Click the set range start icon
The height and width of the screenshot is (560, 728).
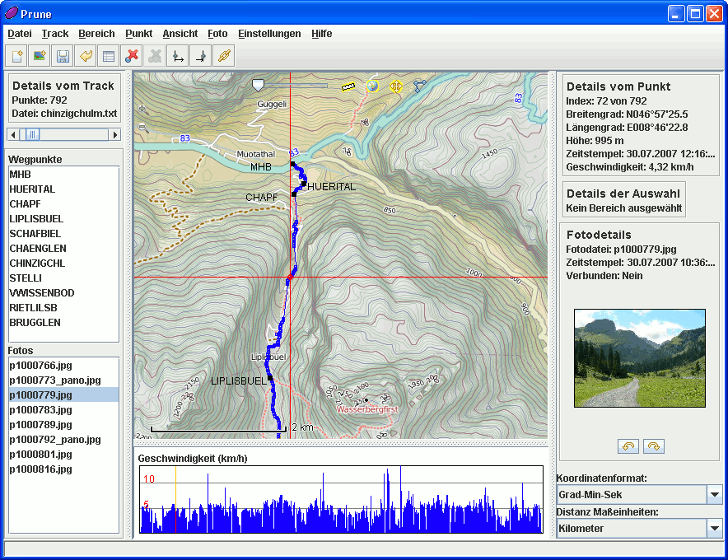point(177,56)
